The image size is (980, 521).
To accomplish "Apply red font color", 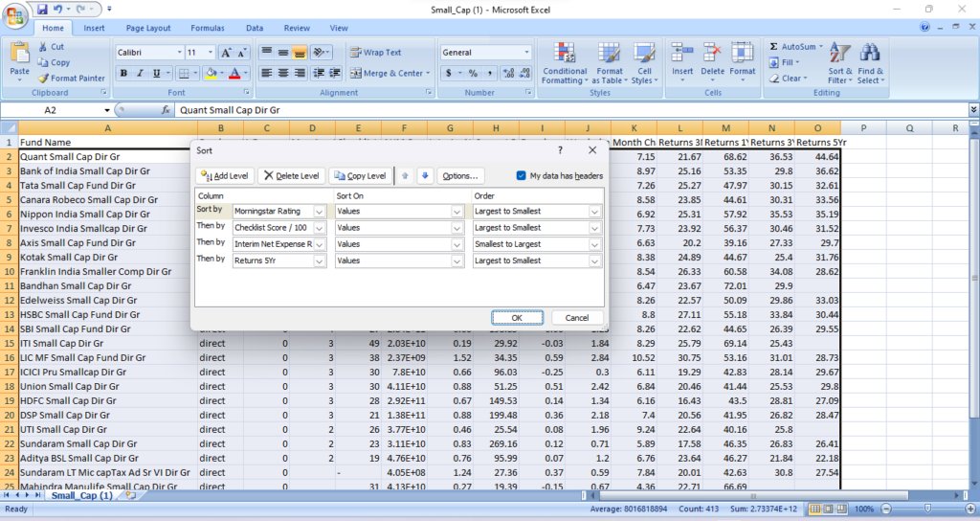I will [234, 73].
